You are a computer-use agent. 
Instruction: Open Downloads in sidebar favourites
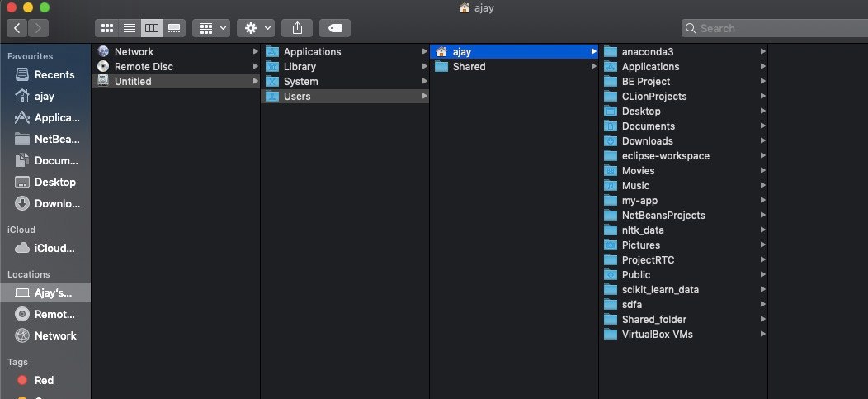coord(45,204)
